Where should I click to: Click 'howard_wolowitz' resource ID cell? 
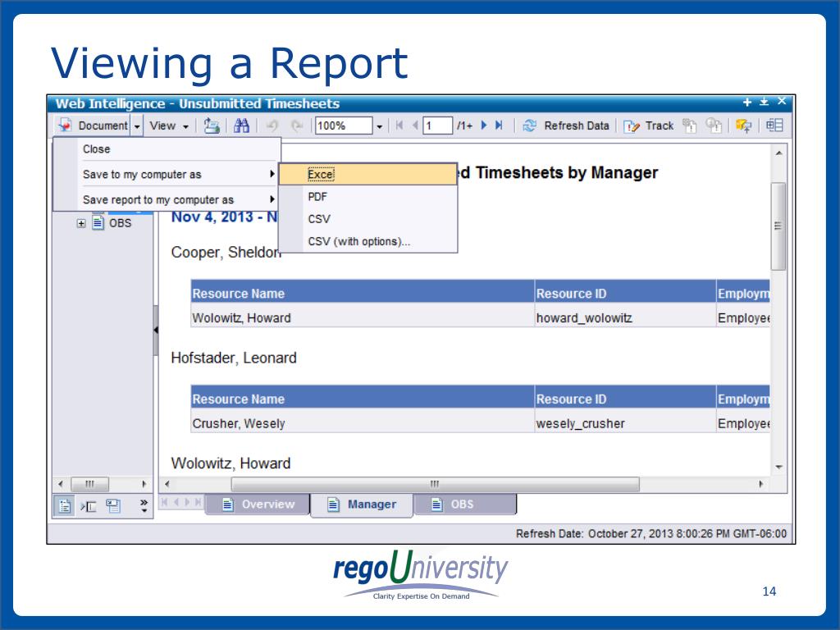625,317
